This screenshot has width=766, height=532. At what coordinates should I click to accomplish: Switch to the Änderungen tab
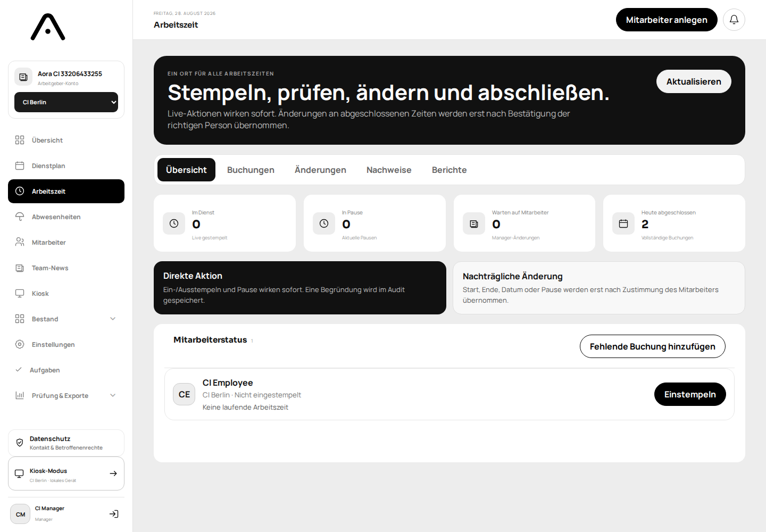[320, 170]
